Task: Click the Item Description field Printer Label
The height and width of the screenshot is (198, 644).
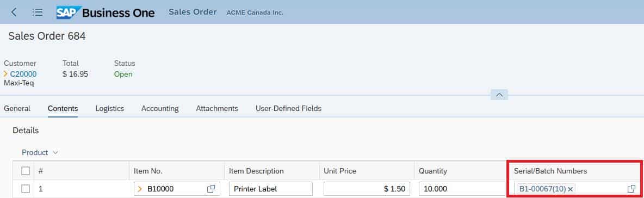Action: click(x=271, y=189)
